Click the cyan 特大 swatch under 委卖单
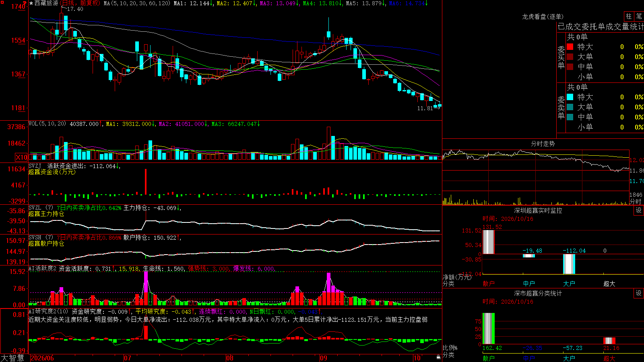Viewport: 644px width, 362px height. [x=570, y=97]
